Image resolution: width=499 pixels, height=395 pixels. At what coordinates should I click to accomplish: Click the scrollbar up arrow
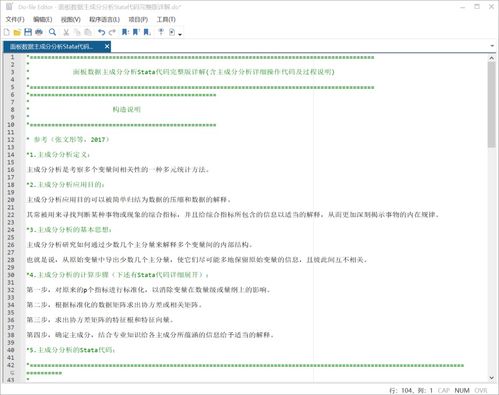coord(492,58)
